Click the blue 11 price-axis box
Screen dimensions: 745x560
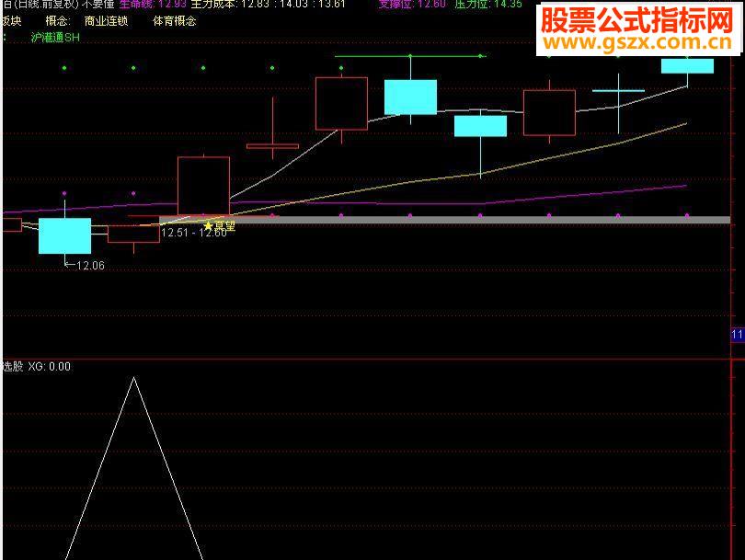click(738, 335)
